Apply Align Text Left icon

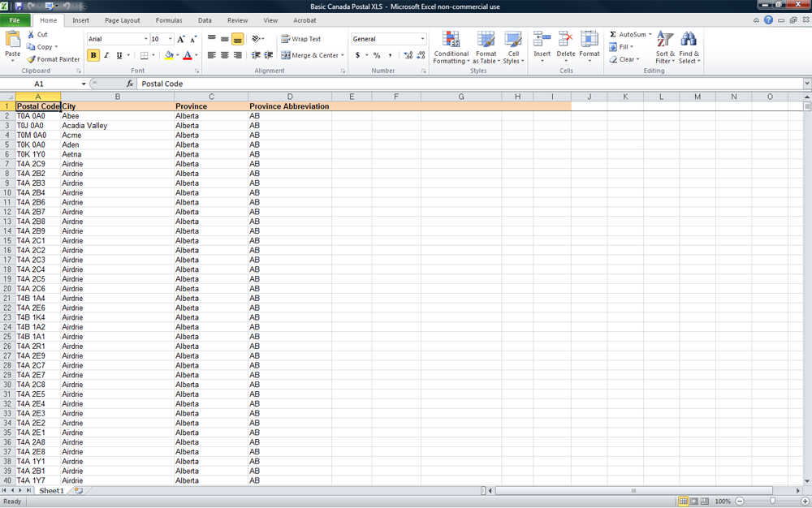[x=211, y=55]
